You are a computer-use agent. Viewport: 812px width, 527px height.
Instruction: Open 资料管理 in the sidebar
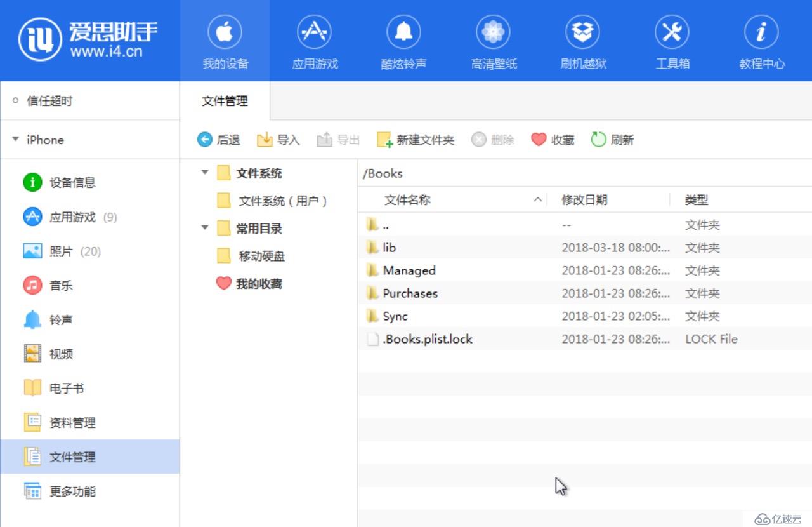click(x=89, y=423)
